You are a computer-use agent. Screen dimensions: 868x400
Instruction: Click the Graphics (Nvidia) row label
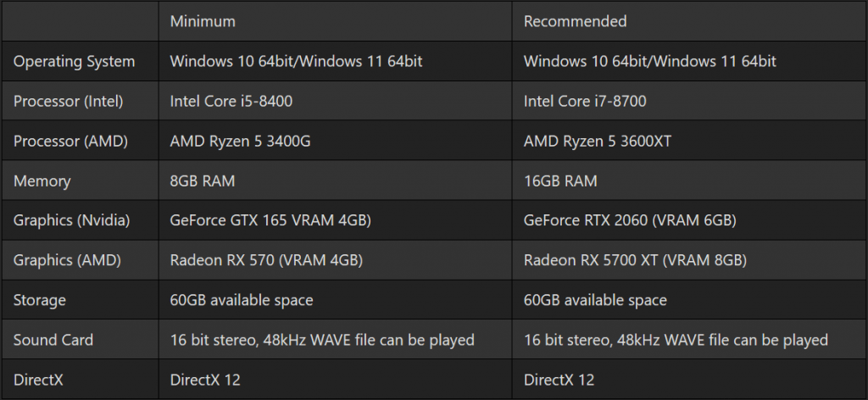(x=72, y=220)
